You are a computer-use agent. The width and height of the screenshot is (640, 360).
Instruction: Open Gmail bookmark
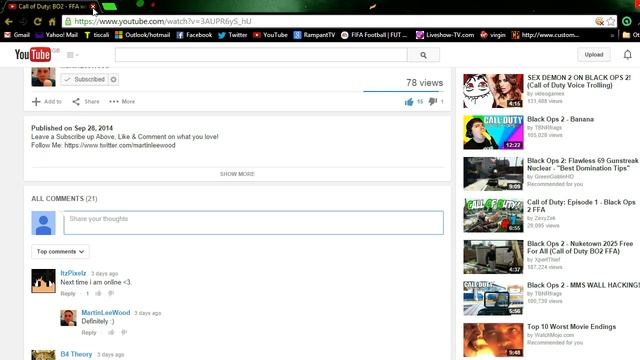tap(17, 35)
